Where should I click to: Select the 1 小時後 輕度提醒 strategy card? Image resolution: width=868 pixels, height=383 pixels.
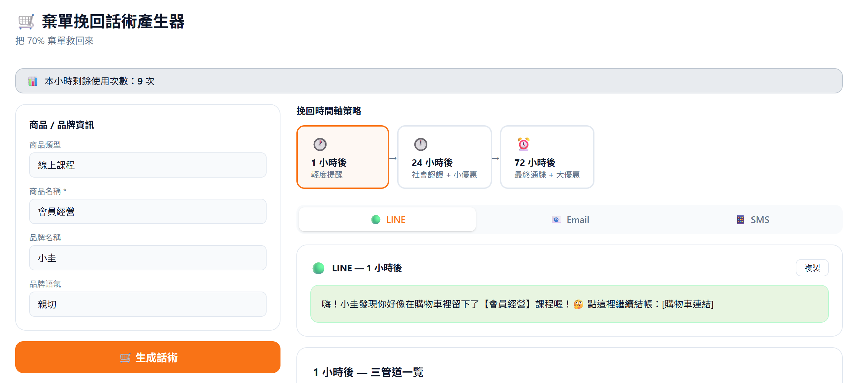(342, 157)
